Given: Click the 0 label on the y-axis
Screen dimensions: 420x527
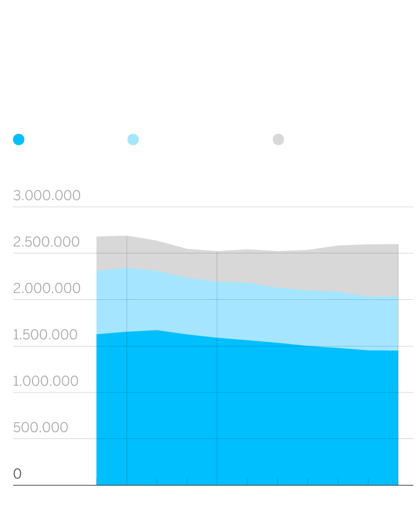Looking at the screenshot, I should [x=17, y=474].
